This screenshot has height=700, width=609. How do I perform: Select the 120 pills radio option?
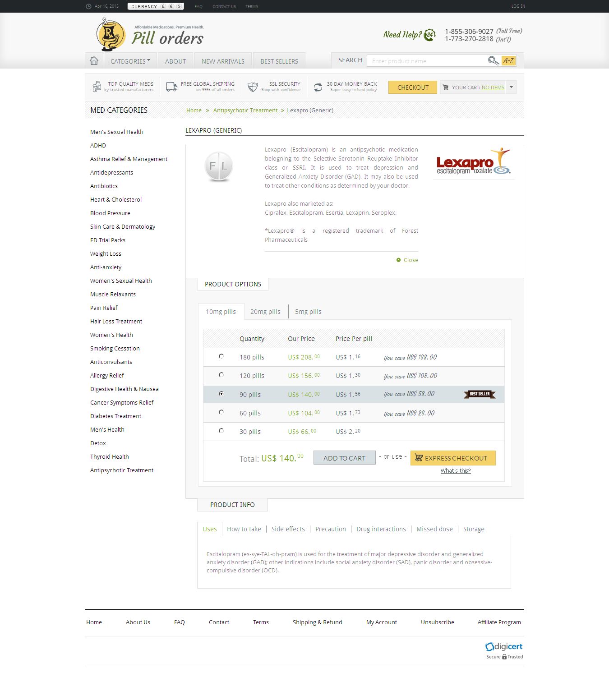tap(221, 375)
